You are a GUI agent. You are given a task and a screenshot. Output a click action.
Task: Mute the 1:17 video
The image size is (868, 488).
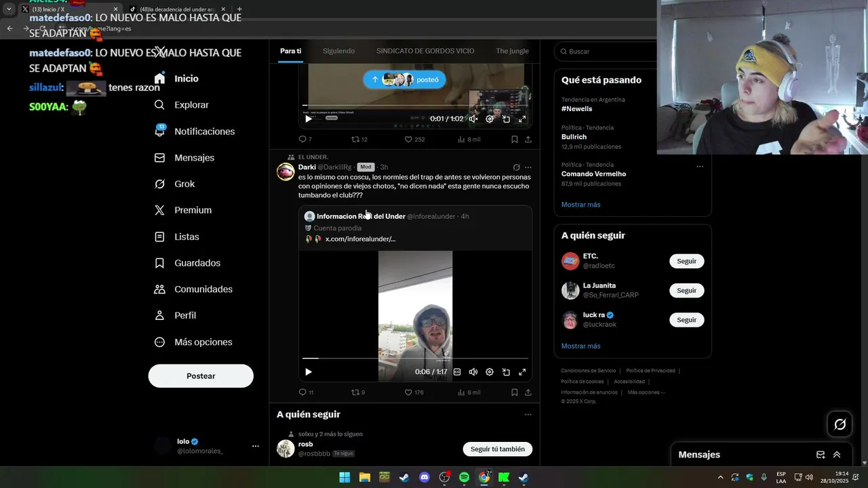[x=473, y=371]
